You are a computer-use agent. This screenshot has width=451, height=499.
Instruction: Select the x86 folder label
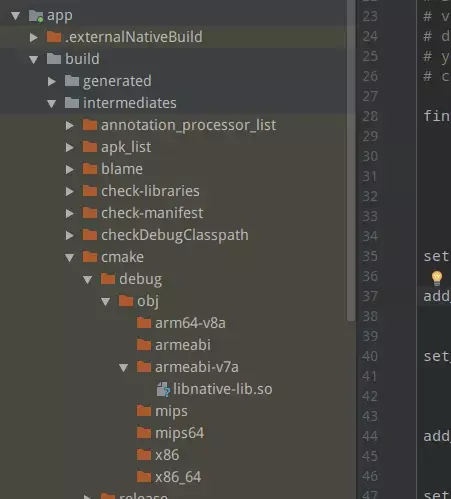[x=167, y=455]
